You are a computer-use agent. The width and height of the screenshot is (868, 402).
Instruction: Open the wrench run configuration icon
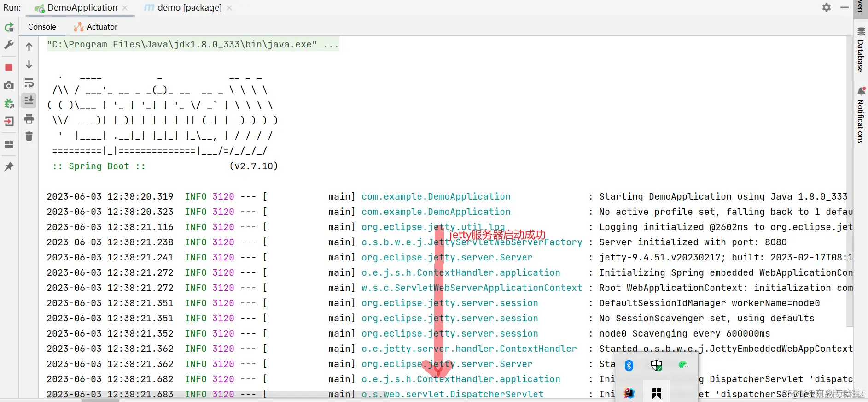9,45
